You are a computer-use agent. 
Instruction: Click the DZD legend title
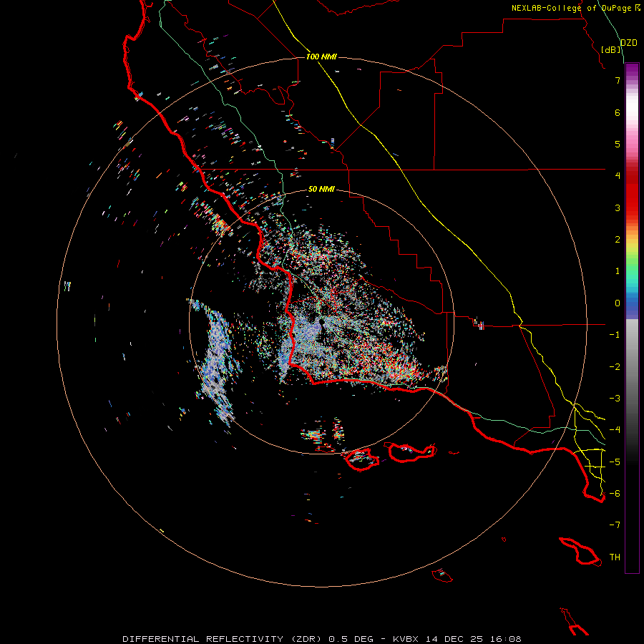tap(628, 43)
